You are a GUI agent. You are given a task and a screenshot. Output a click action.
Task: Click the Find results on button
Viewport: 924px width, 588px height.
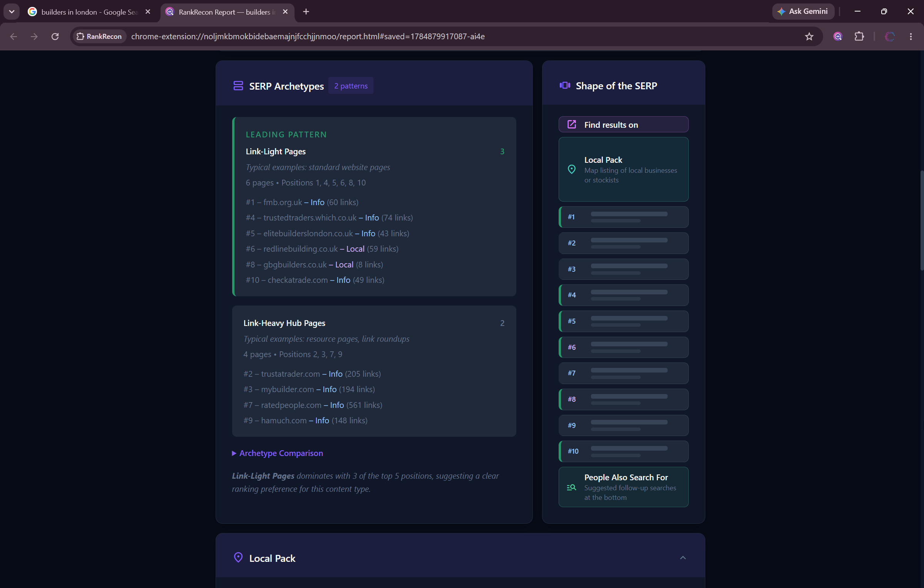pyautogui.click(x=623, y=125)
